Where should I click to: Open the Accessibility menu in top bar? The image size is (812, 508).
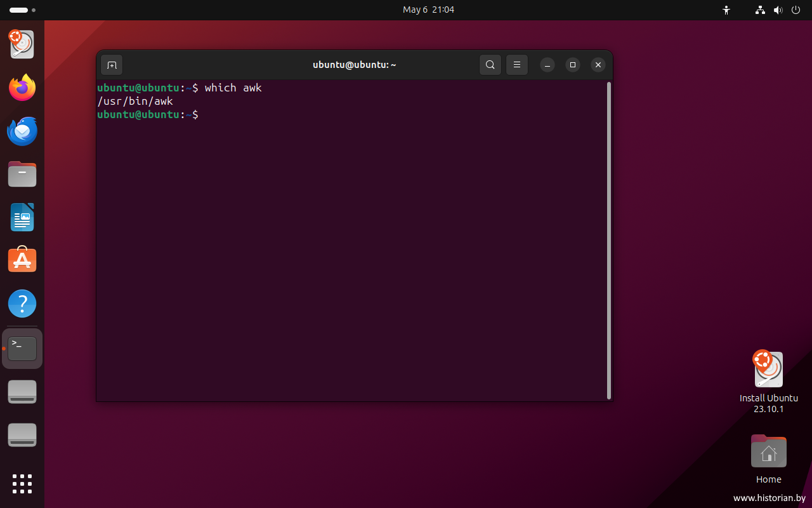726,10
